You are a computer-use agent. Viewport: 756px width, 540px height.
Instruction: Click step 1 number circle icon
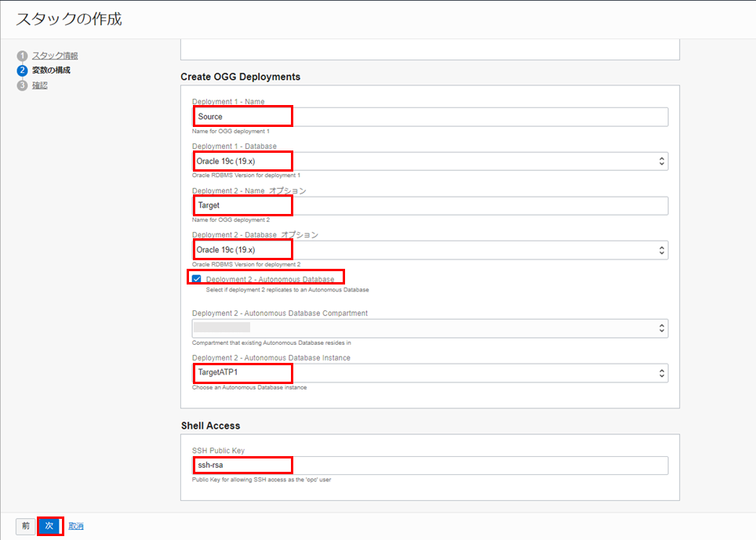pyautogui.click(x=22, y=56)
